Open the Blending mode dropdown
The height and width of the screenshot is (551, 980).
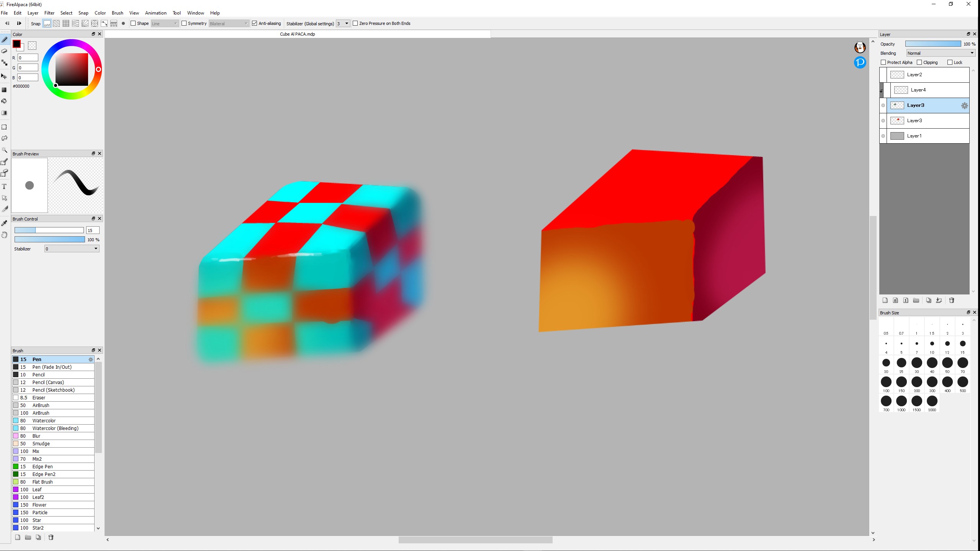(x=940, y=53)
